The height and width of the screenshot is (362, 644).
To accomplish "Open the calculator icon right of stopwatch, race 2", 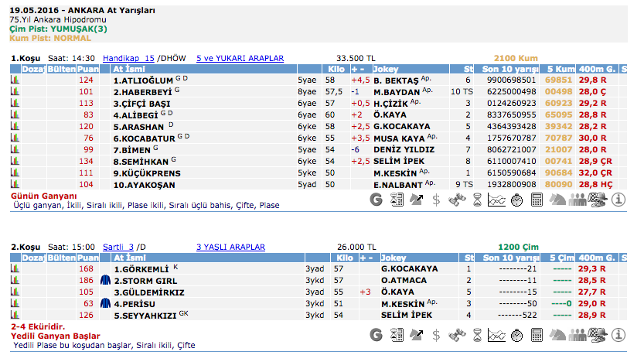I will [x=537, y=334].
